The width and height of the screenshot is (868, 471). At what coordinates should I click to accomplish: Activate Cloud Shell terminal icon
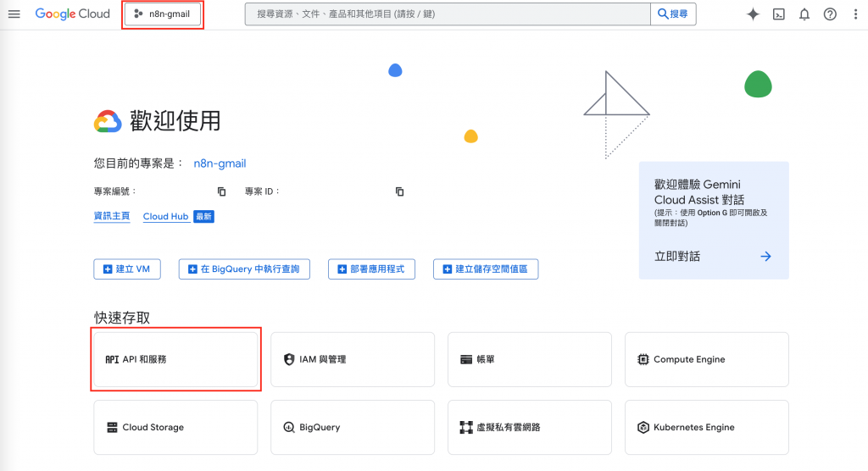[779, 14]
